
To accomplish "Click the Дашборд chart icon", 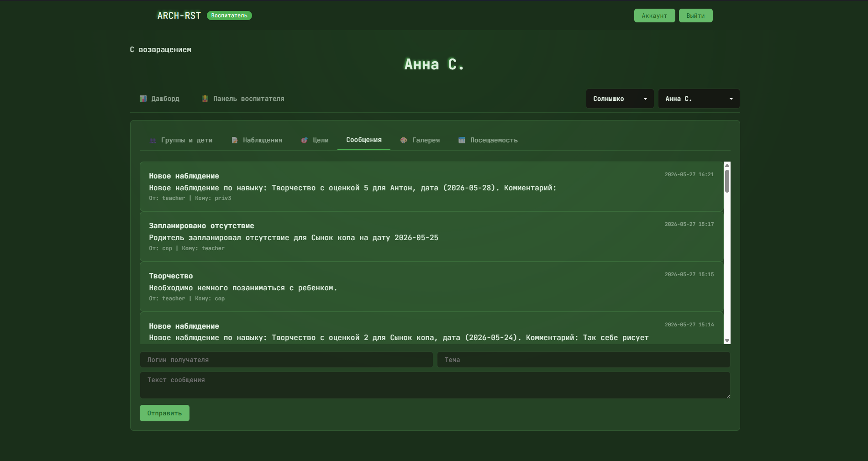I will click(x=143, y=99).
